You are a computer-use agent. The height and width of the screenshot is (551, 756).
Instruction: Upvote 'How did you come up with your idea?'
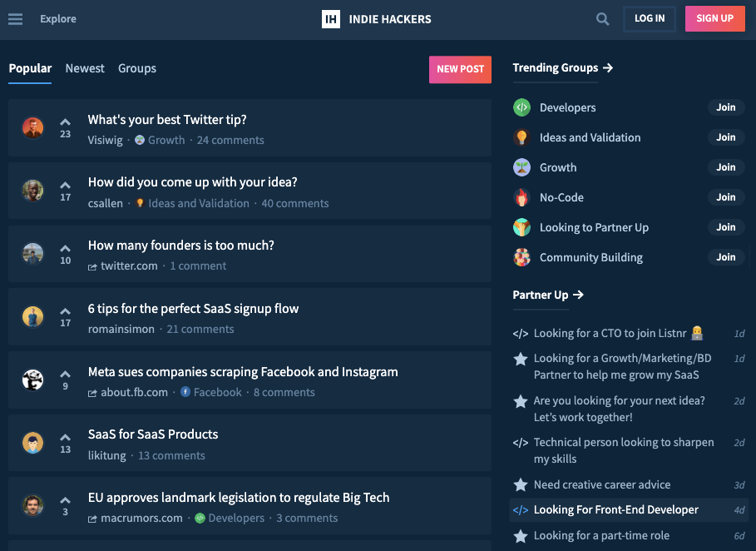pyautogui.click(x=65, y=186)
